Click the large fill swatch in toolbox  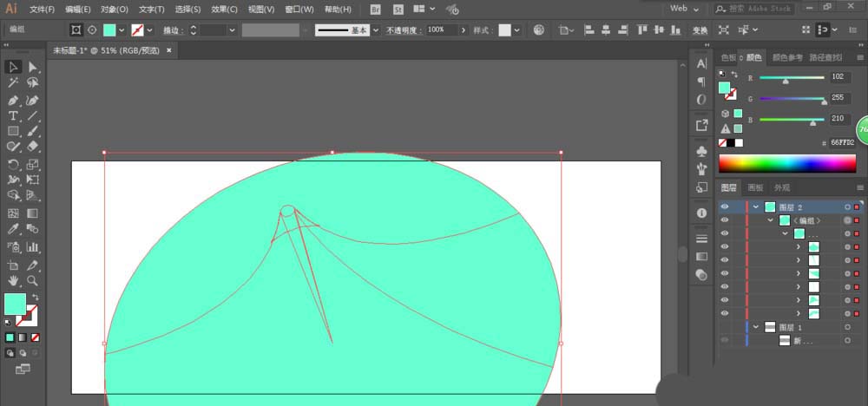[x=15, y=304]
